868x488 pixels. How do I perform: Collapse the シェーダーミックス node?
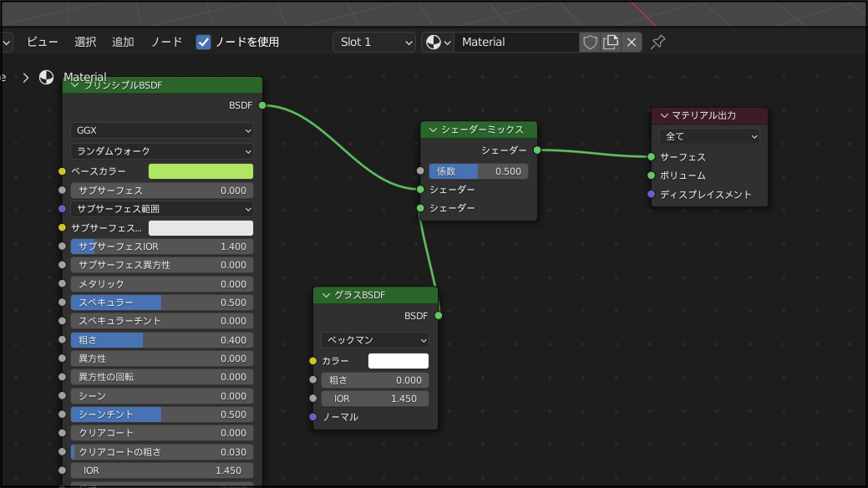[x=433, y=130]
